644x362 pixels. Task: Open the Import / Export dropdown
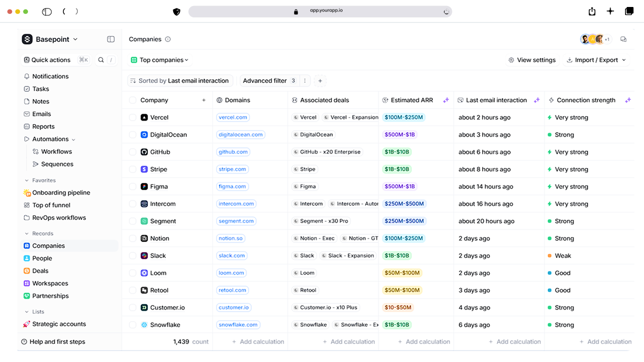pyautogui.click(x=596, y=60)
